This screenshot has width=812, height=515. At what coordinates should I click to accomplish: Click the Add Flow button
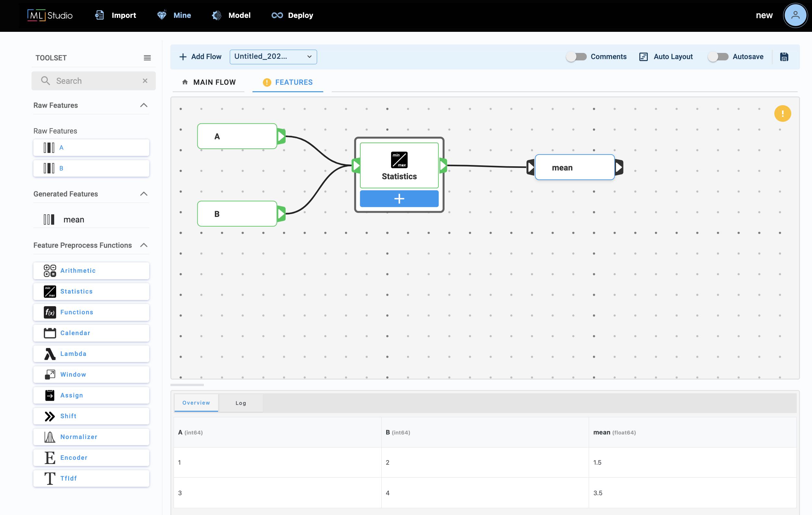pyautogui.click(x=200, y=57)
